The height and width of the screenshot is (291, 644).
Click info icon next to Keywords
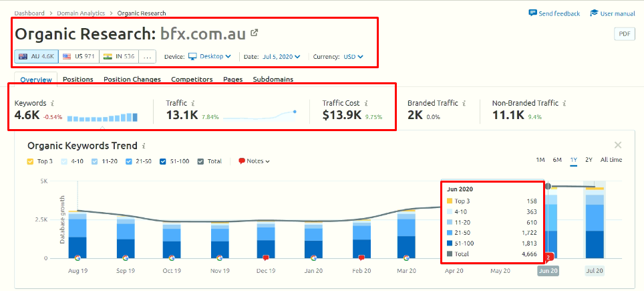tap(51, 104)
